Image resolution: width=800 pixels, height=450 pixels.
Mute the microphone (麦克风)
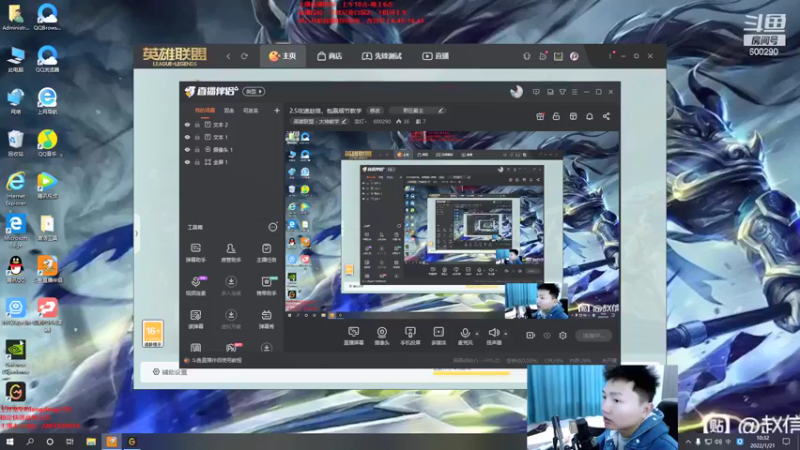click(464, 336)
